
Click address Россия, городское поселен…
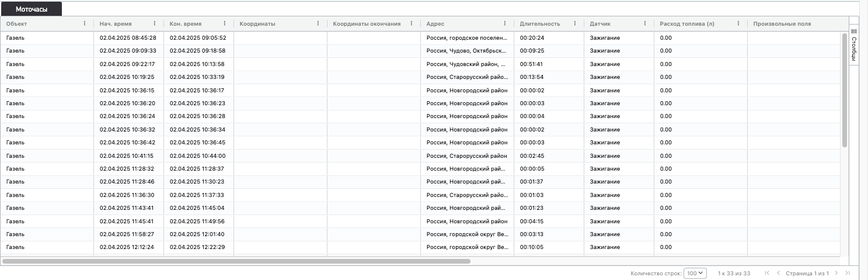[467, 38]
